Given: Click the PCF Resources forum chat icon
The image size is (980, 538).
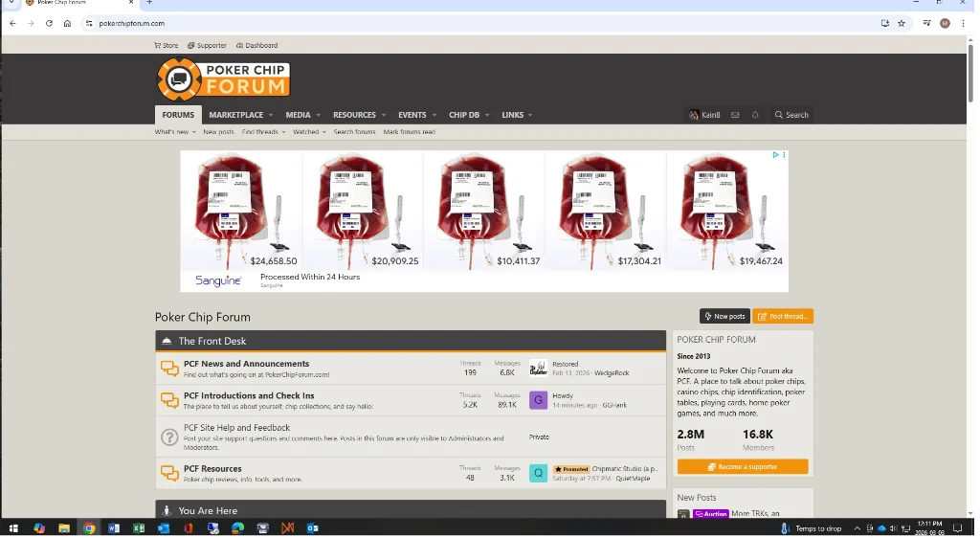Looking at the screenshot, I should [169, 474].
